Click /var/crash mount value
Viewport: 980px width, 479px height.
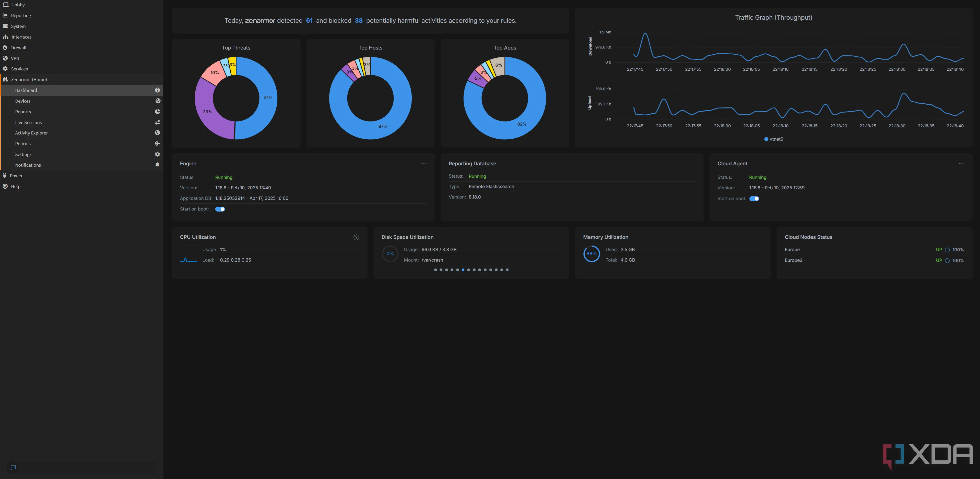[x=432, y=260]
